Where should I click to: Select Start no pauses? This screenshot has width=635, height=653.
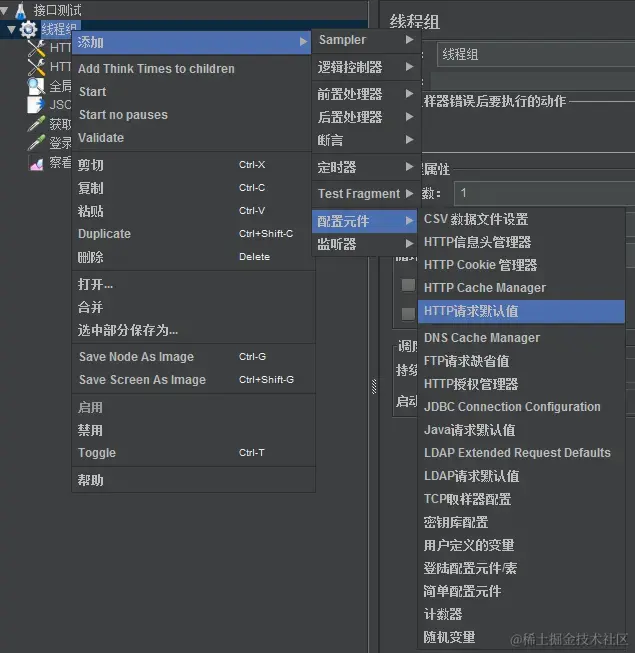pos(192,115)
